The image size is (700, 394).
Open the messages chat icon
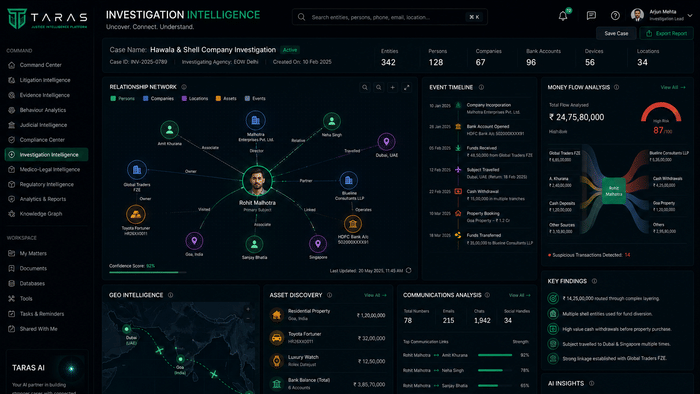[591, 16]
